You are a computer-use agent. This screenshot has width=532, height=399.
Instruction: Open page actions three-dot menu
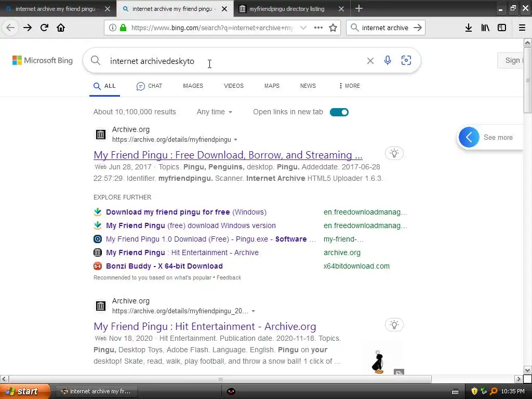318,28
